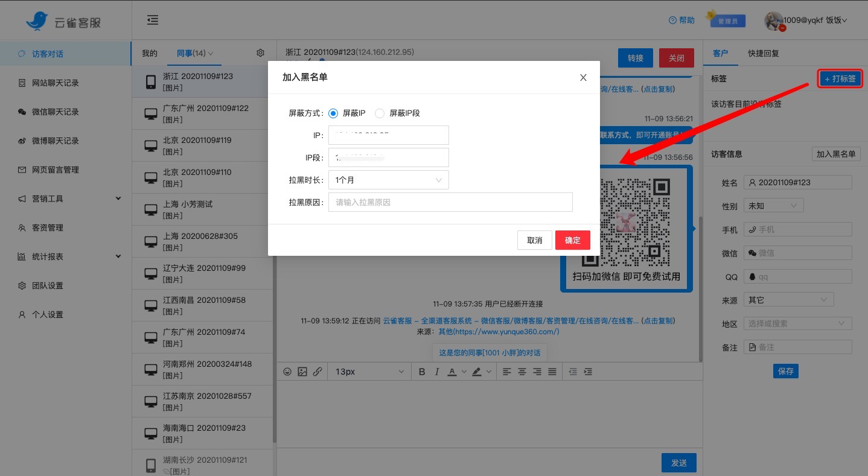Increase indentation in the reply editor
This screenshot has width=868, height=476.
tap(587, 372)
